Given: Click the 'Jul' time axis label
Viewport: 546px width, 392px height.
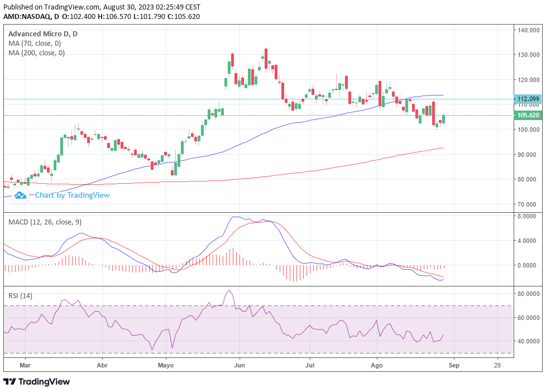Looking at the screenshot, I should (309, 365).
